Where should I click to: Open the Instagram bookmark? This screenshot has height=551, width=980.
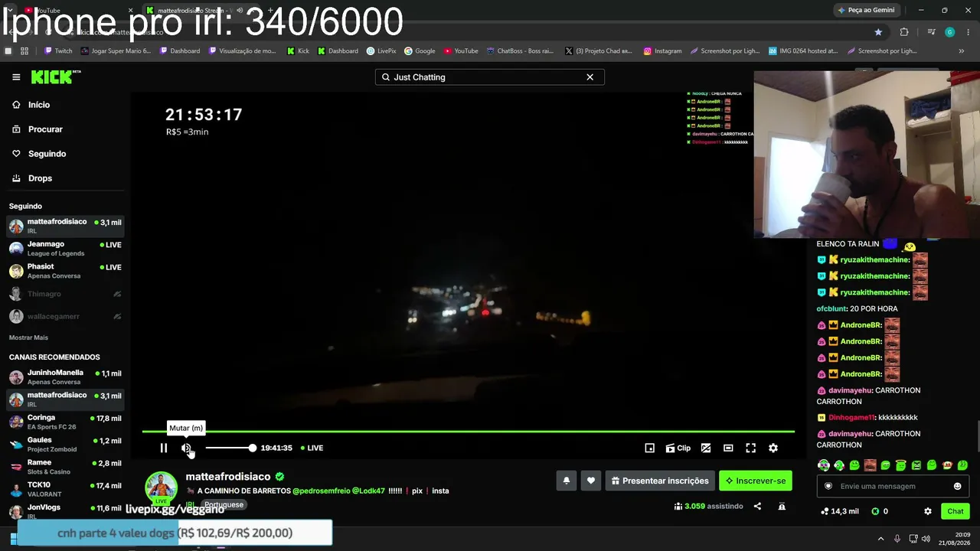[662, 51]
